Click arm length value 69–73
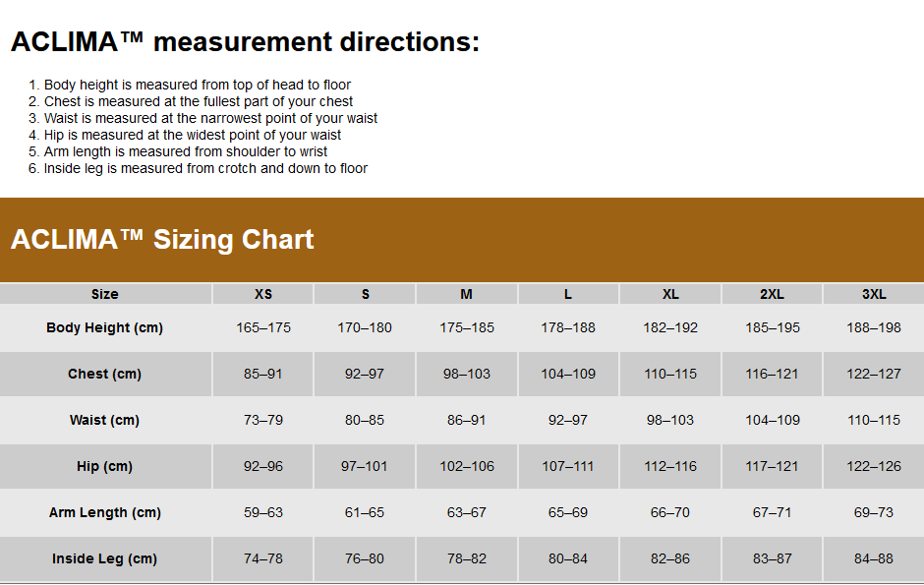The image size is (924, 585). pyautogui.click(x=874, y=512)
